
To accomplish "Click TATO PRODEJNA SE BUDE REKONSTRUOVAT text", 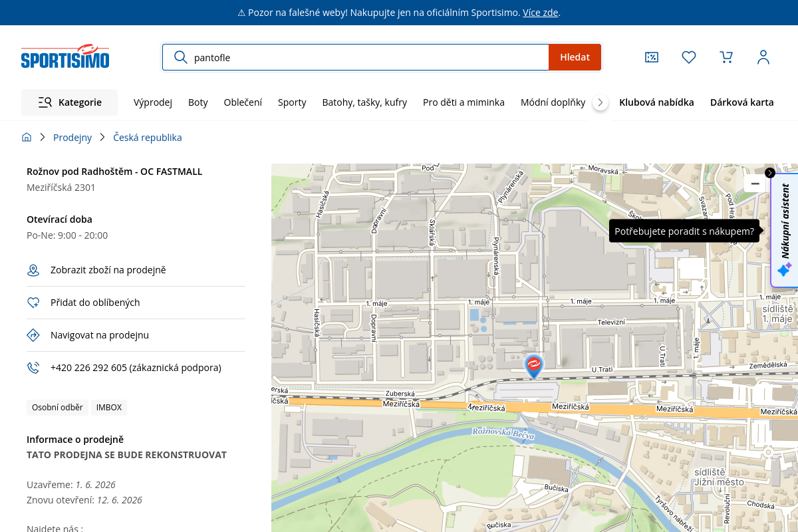I will click(126, 456).
